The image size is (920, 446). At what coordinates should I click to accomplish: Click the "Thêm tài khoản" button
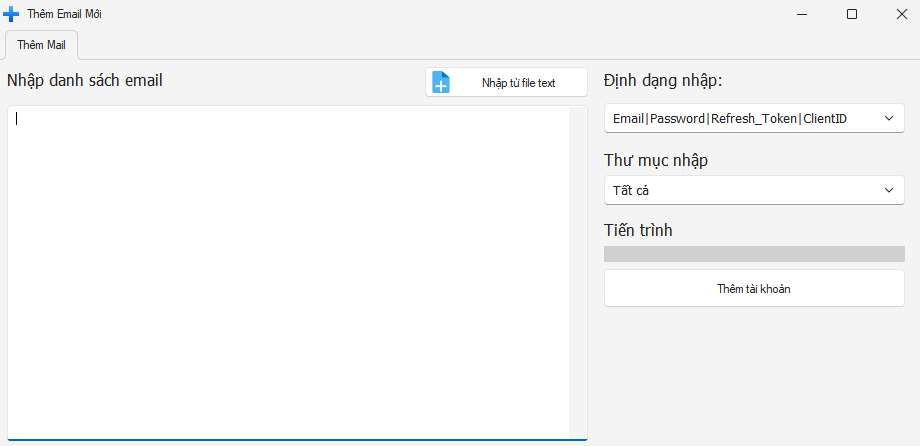click(x=754, y=289)
